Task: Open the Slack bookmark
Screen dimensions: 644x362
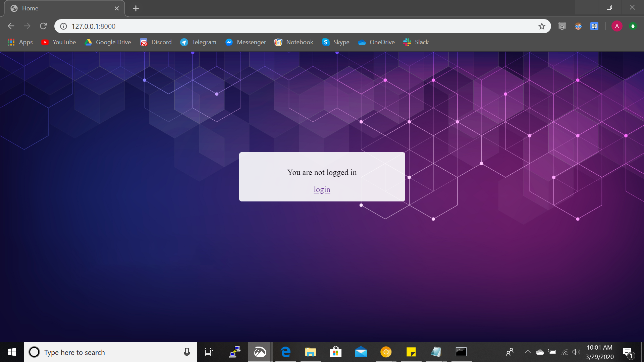Action: [x=416, y=42]
